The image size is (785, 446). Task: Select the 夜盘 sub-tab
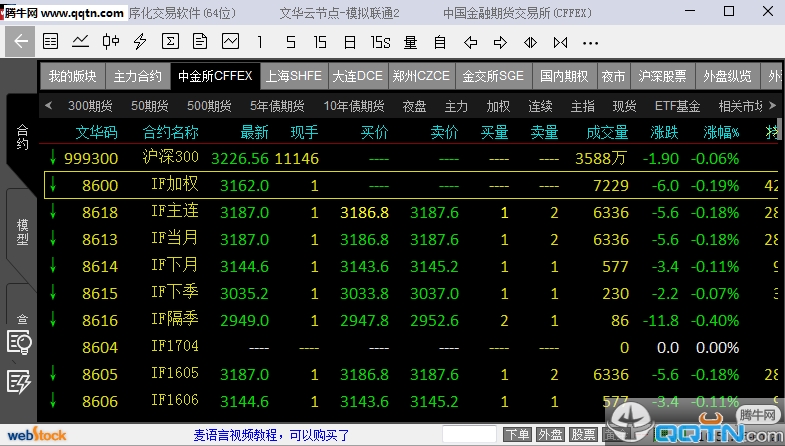[x=415, y=106]
